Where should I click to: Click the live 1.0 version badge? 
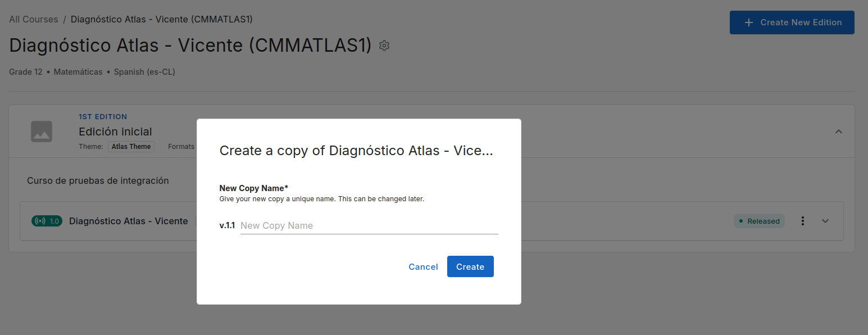click(47, 221)
